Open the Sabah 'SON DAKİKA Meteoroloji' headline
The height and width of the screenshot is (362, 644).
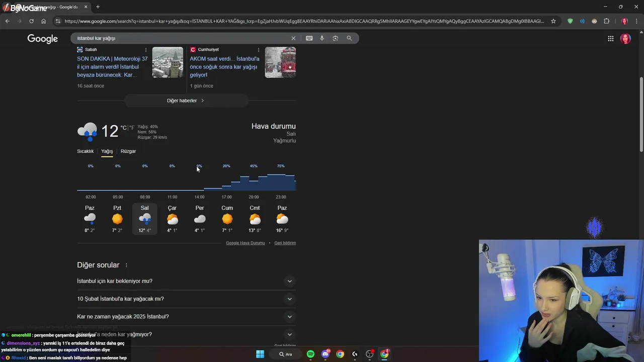pos(113,67)
